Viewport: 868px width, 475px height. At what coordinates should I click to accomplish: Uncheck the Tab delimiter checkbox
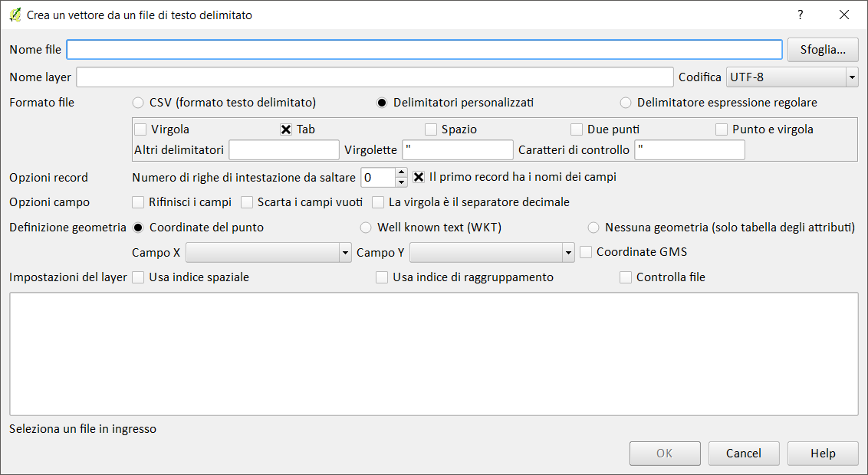(x=286, y=129)
